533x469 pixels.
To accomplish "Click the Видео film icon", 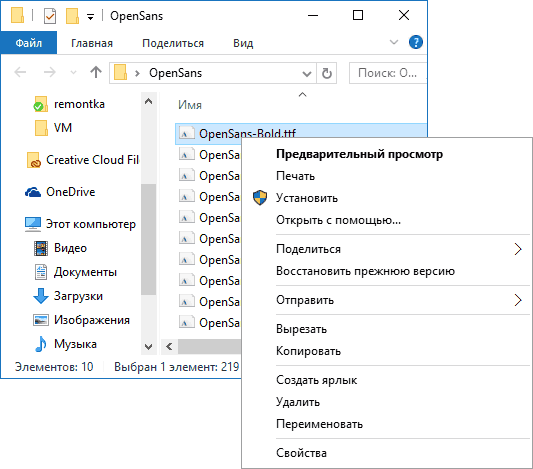I will [x=41, y=248].
